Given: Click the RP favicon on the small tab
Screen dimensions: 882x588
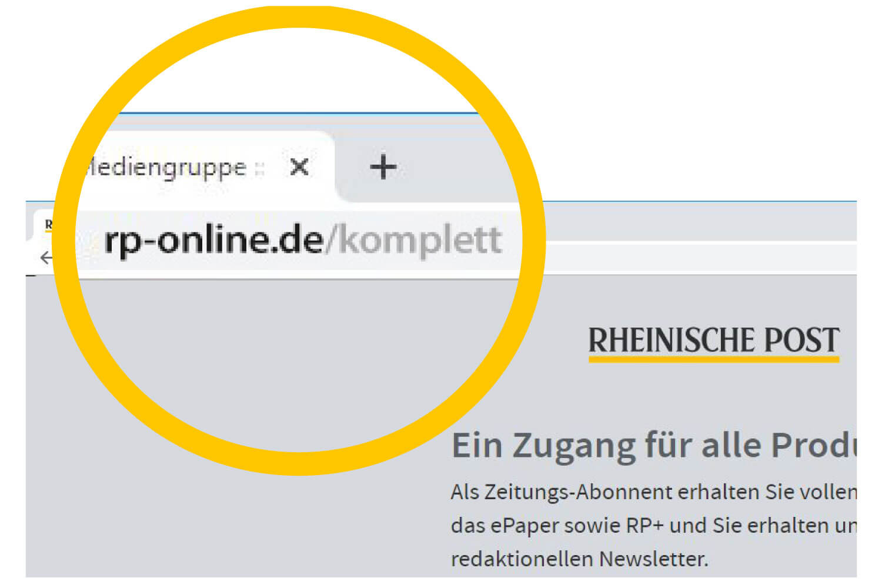Looking at the screenshot, I should [48, 224].
